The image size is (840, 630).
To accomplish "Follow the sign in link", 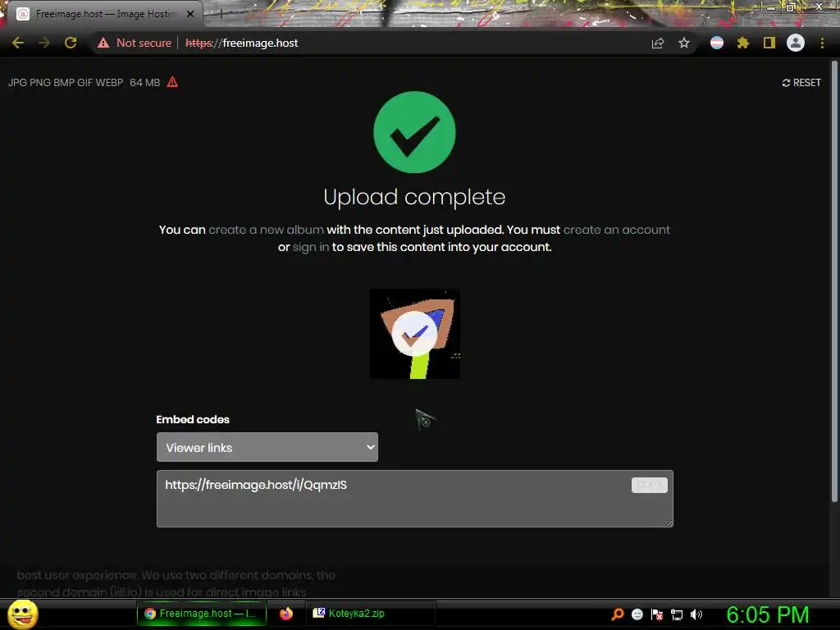I will 311,247.
